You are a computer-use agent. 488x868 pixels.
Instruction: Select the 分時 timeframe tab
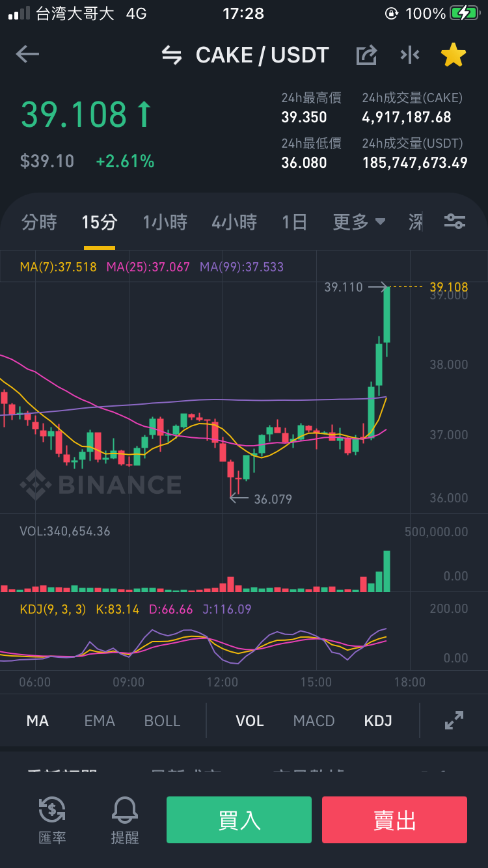point(39,222)
